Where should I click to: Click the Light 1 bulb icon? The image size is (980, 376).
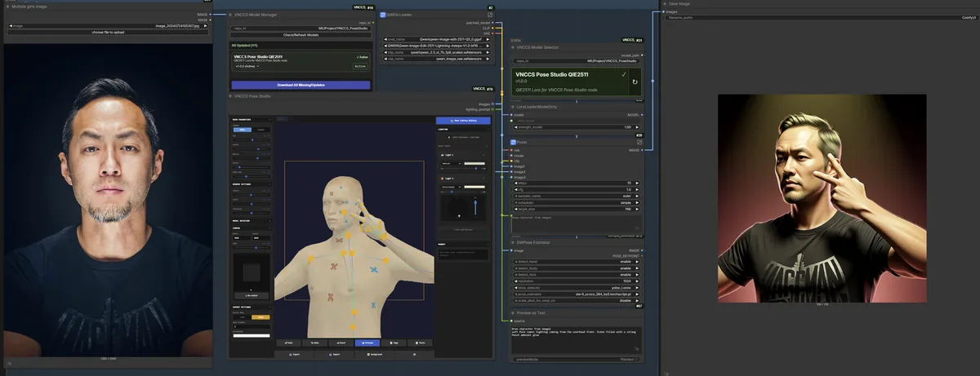(x=442, y=155)
